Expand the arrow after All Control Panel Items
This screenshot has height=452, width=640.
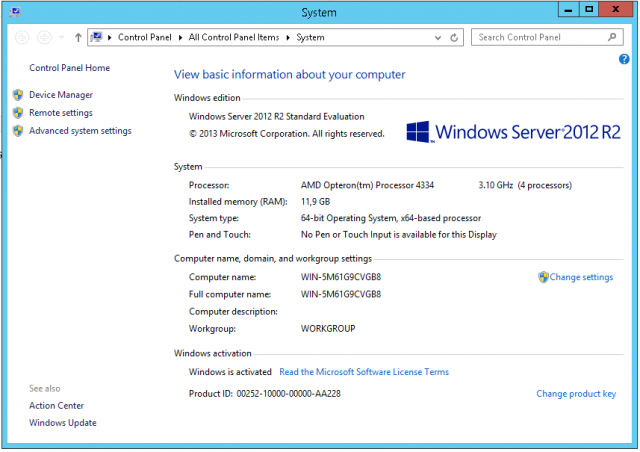(x=288, y=38)
